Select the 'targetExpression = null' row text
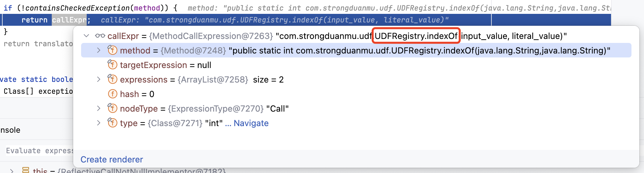644x173 pixels. [x=165, y=65]
